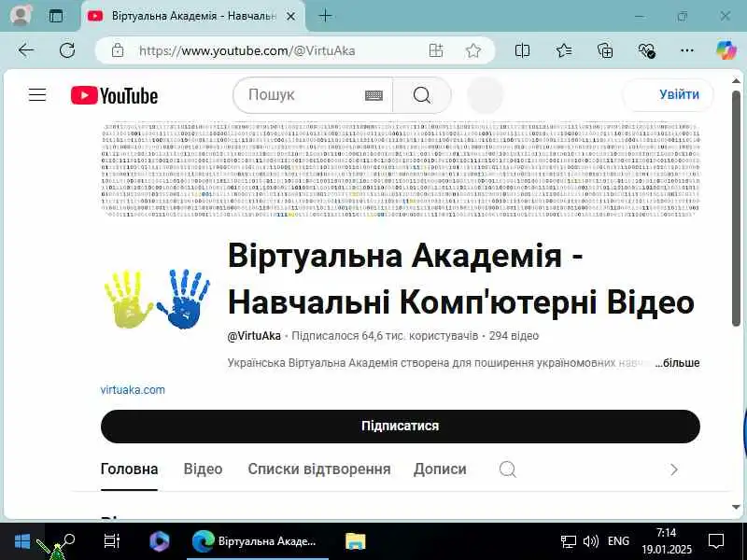Screen dimensions: 747x560
Task: Open the apps available icon in address bar
Action: tap(436, 50)
